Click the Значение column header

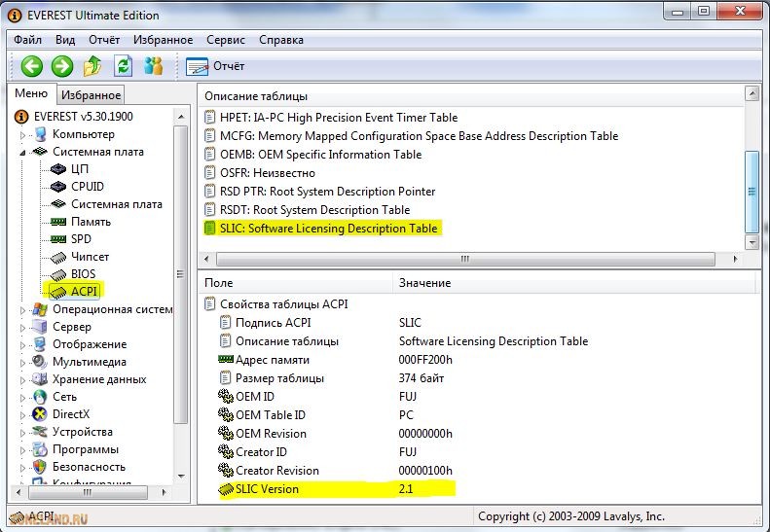click(x=574, y=283)
